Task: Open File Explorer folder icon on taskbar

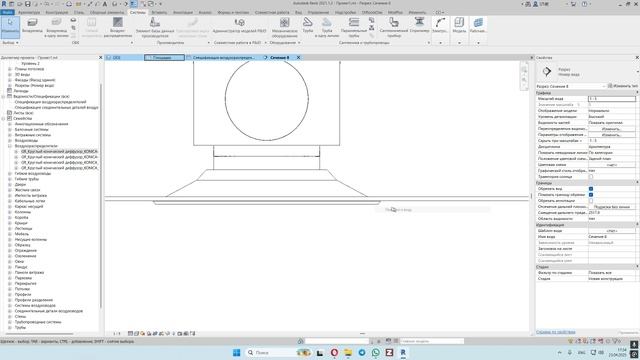Action: coord(348,352)
